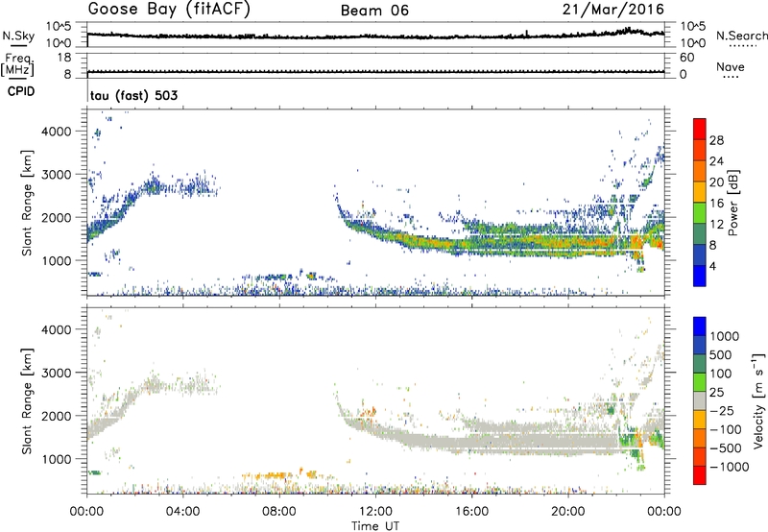
Task: Click the 'Goose Bay (fitACF)' plot title
Action: coord(169,10)
